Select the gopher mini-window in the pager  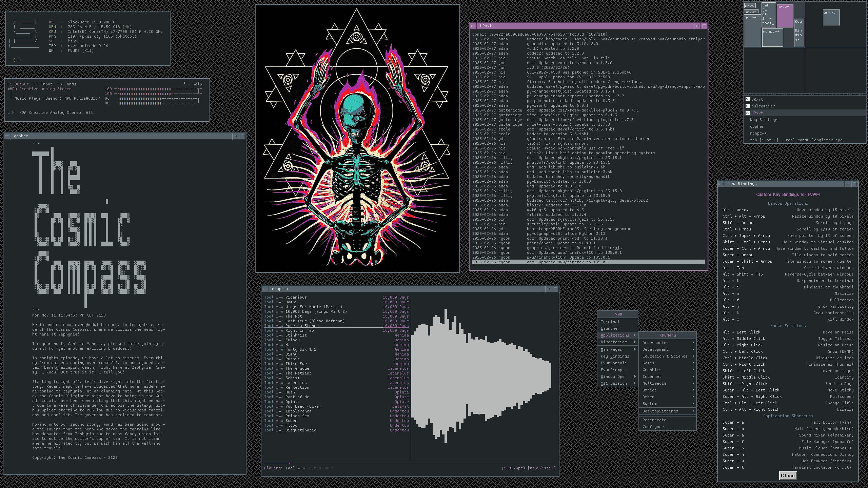point(752,30)
